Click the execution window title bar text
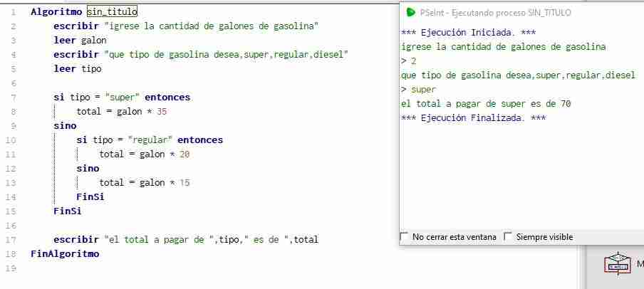 pyautogui.click(x=495, y=13)
